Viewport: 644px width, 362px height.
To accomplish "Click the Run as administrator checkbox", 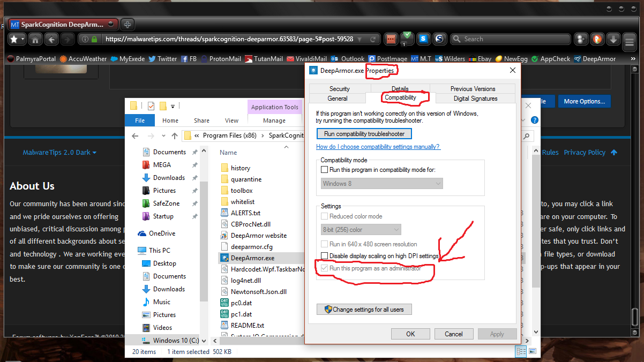I will pyautogui.click(x=324, y=268).
